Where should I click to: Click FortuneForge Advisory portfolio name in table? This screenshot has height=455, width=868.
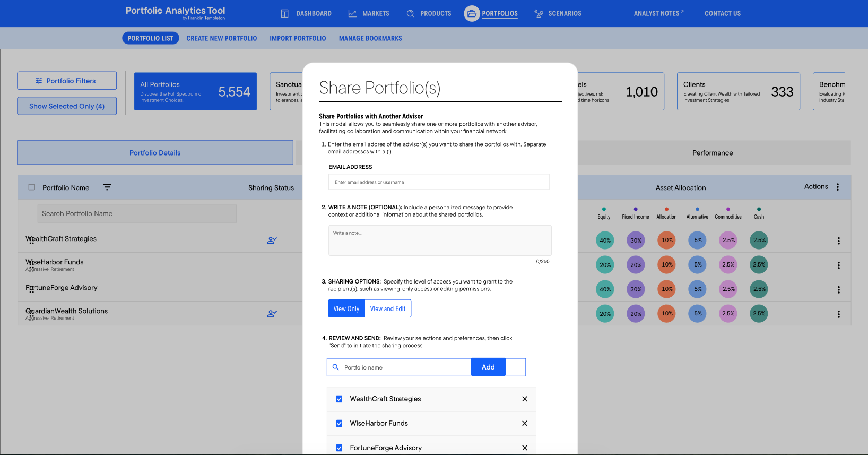tap(62, 287)
